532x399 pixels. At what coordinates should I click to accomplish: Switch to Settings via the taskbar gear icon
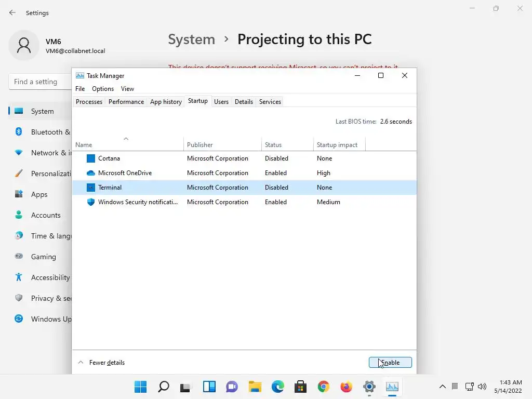click(x=369, y=387)
